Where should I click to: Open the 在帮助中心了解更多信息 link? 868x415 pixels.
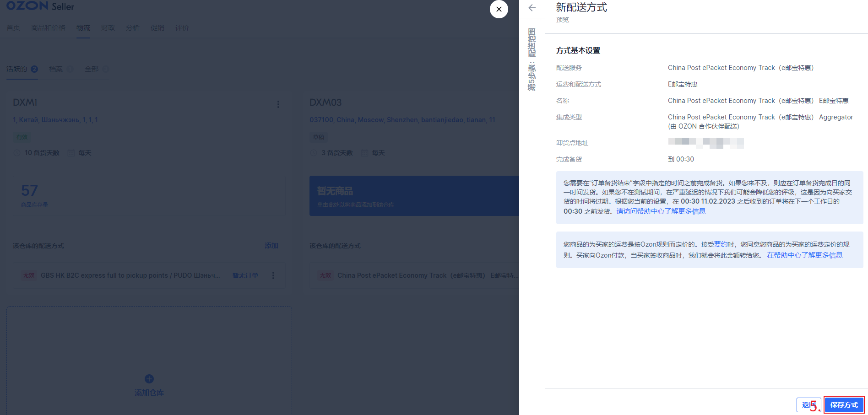pyautogui.click(x=805, y=255)
